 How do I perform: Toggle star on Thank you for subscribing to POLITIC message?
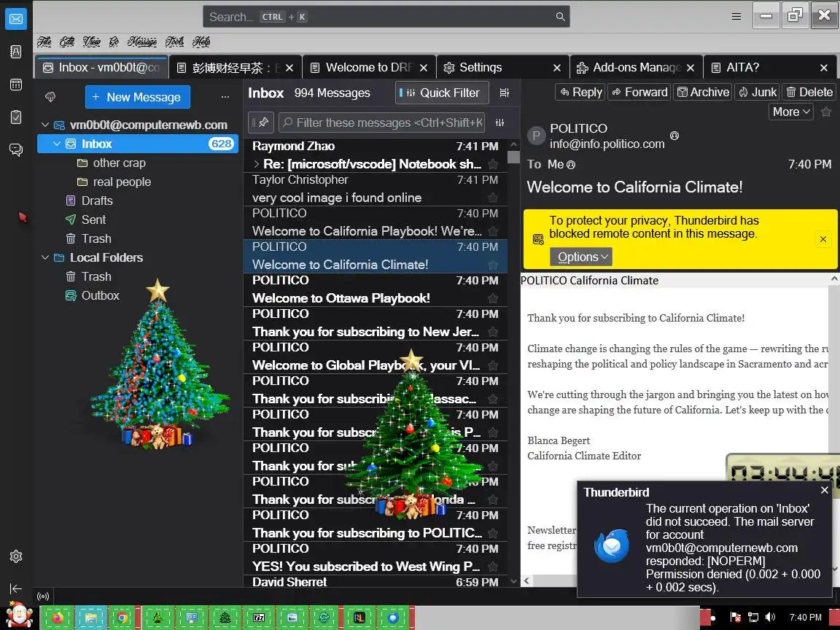tap(493, 533)
